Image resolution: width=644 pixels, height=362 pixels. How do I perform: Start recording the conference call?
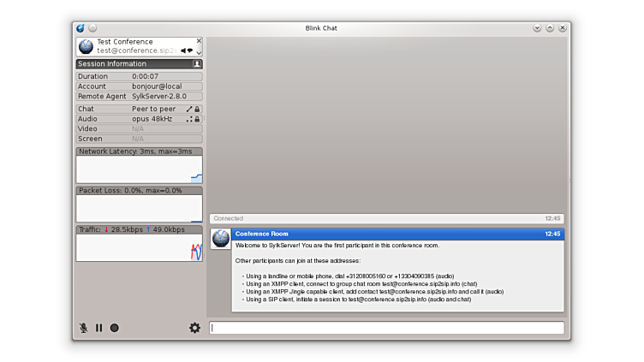tap(114, 328)
